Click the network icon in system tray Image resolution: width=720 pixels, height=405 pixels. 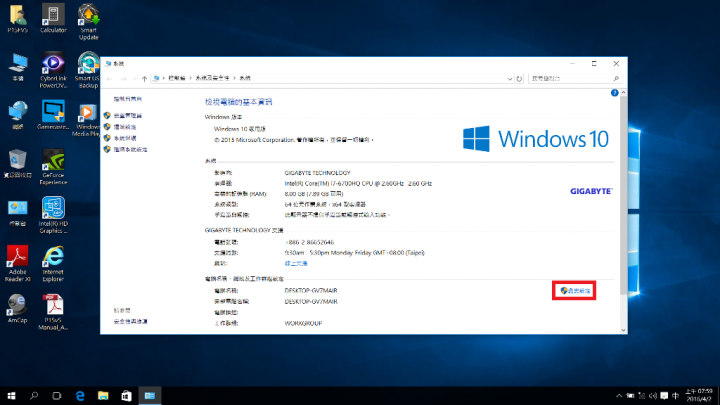642,395
